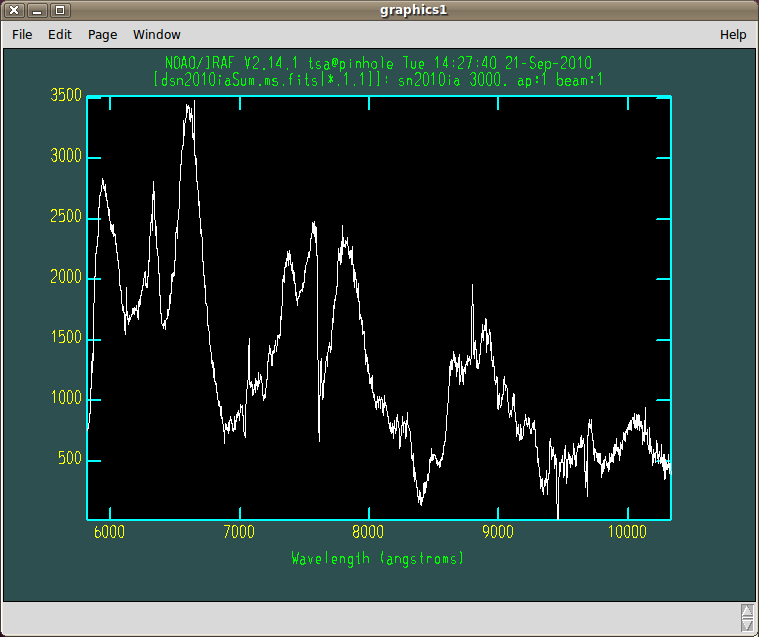Click the highest spectrum peak near 3500
This screenshot has height=637, width=759.
[189, 104]
